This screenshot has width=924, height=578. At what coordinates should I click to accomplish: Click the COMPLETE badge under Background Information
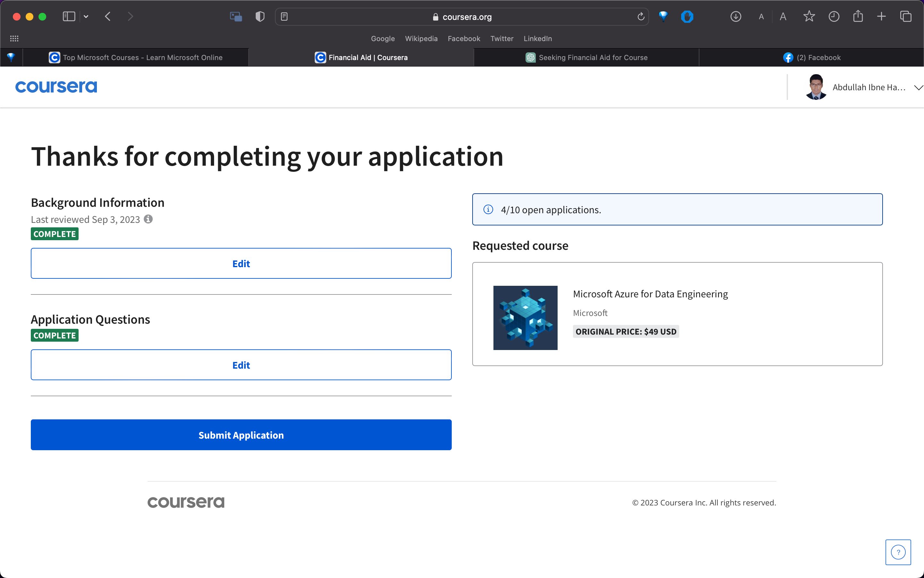point(55,234)
